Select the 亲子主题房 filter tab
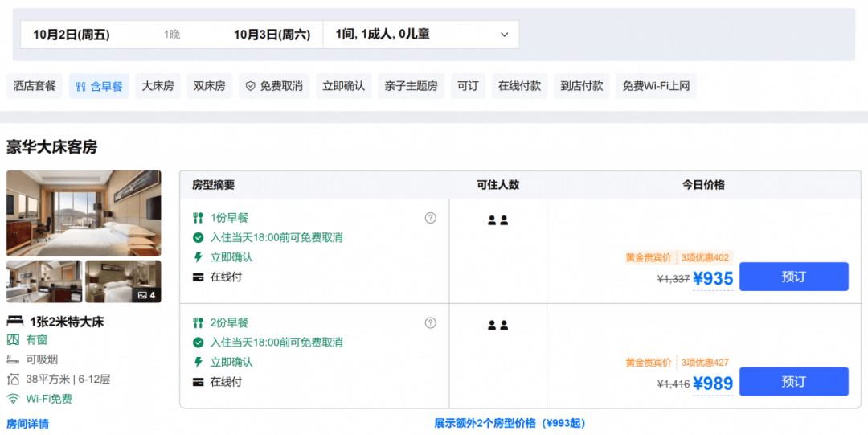Screen dimensions: 868x435 [x=411, y=86]
